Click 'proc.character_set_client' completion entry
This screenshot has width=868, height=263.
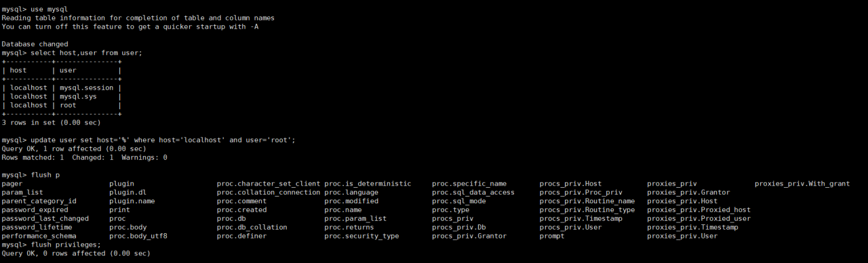click(269, 184)
